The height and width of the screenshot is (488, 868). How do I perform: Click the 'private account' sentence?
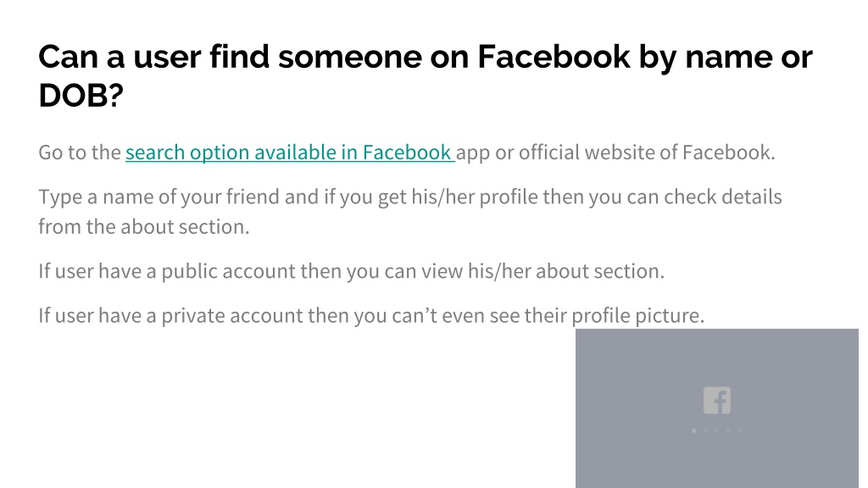[x=371, y=315]
